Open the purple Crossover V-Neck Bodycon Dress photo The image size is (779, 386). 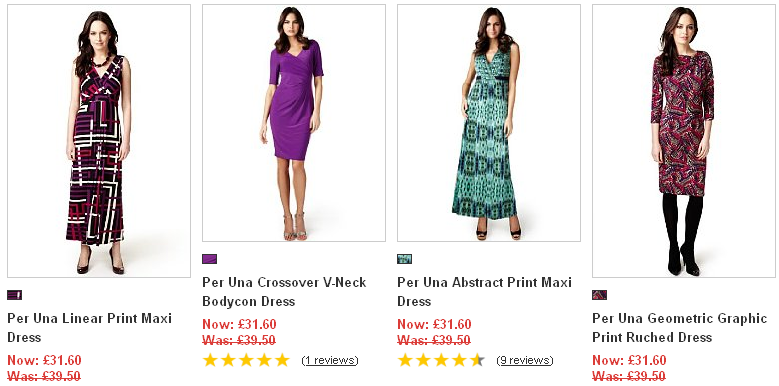(x=294, y=123)
